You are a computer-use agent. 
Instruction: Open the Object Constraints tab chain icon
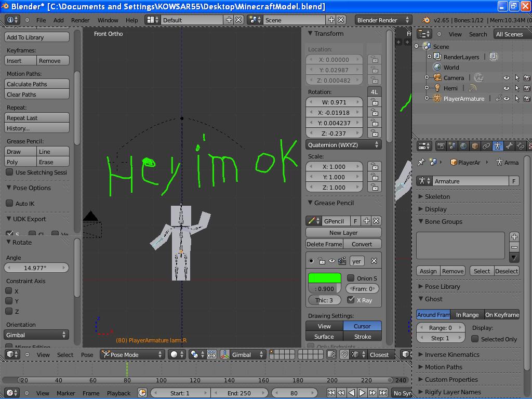486,146
